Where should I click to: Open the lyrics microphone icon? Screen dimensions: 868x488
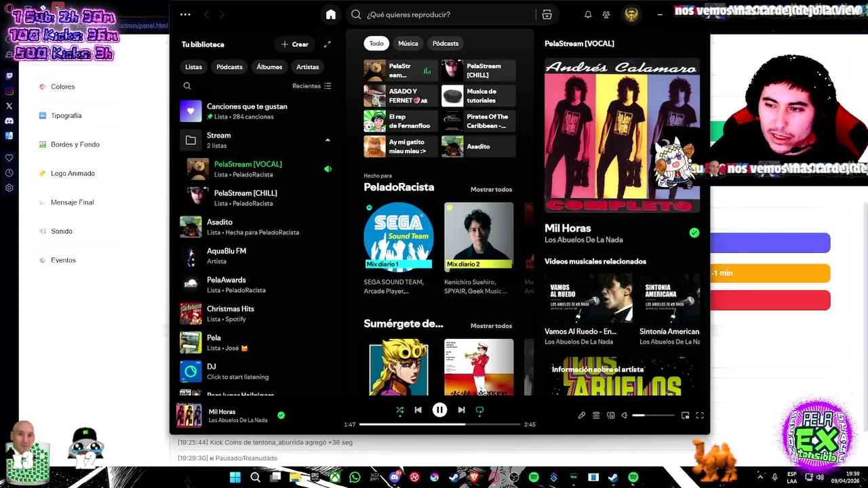(581, 415)
